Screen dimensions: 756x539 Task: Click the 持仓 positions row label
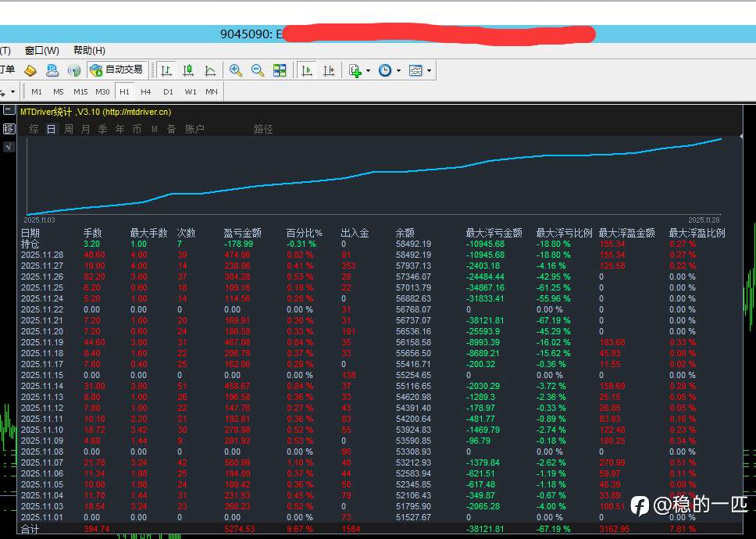pos(30,244)
